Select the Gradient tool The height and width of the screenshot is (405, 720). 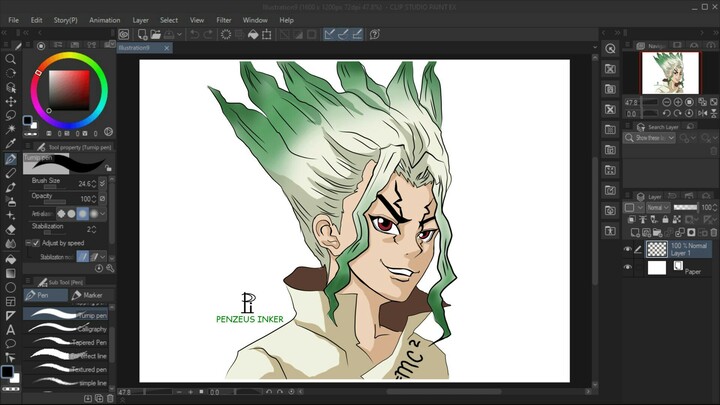coord(10,273)
